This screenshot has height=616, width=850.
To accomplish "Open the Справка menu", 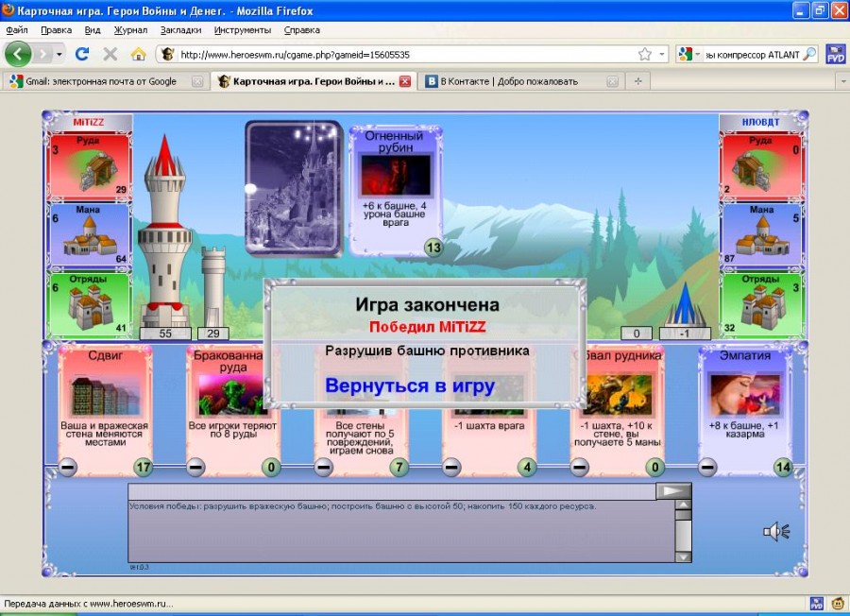I will click(x=302, y=30).
